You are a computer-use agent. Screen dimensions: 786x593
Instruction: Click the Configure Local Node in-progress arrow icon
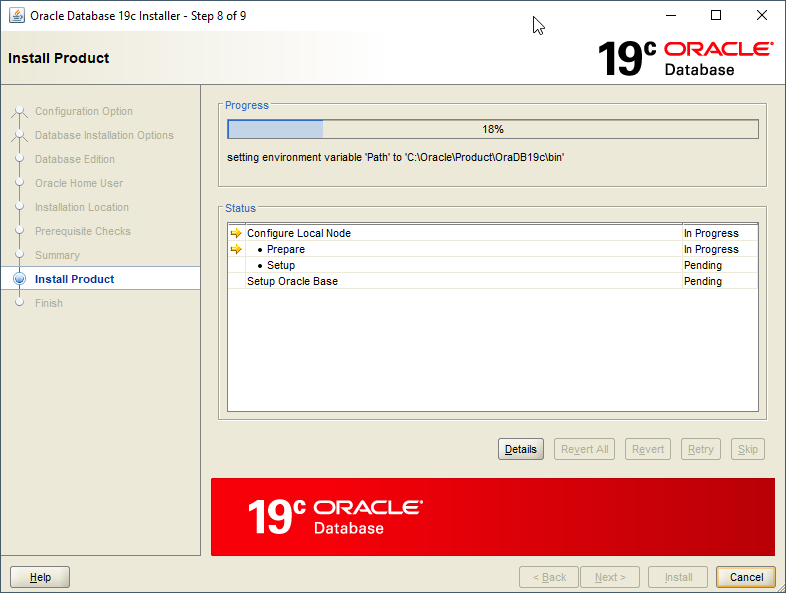click(x=236, y=233)
